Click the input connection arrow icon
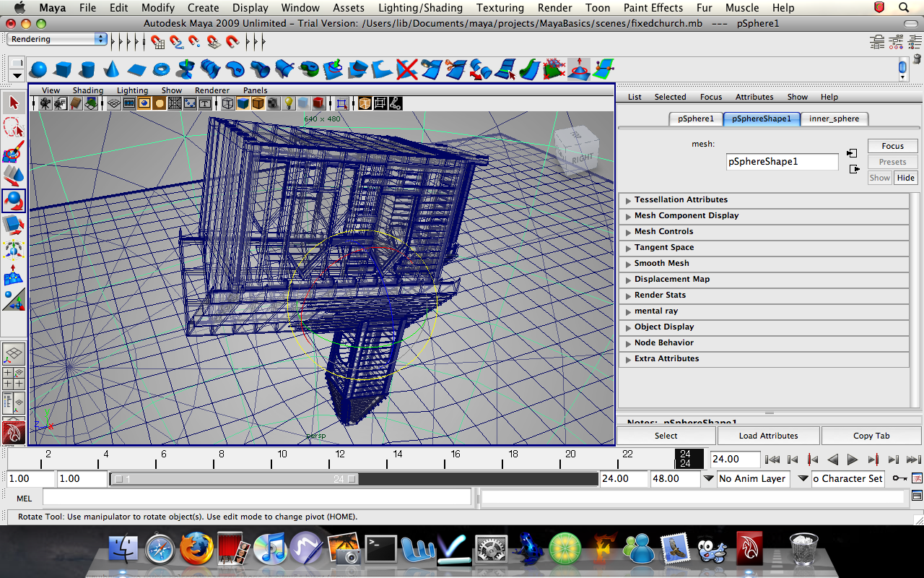 click(x=853, y=153)
